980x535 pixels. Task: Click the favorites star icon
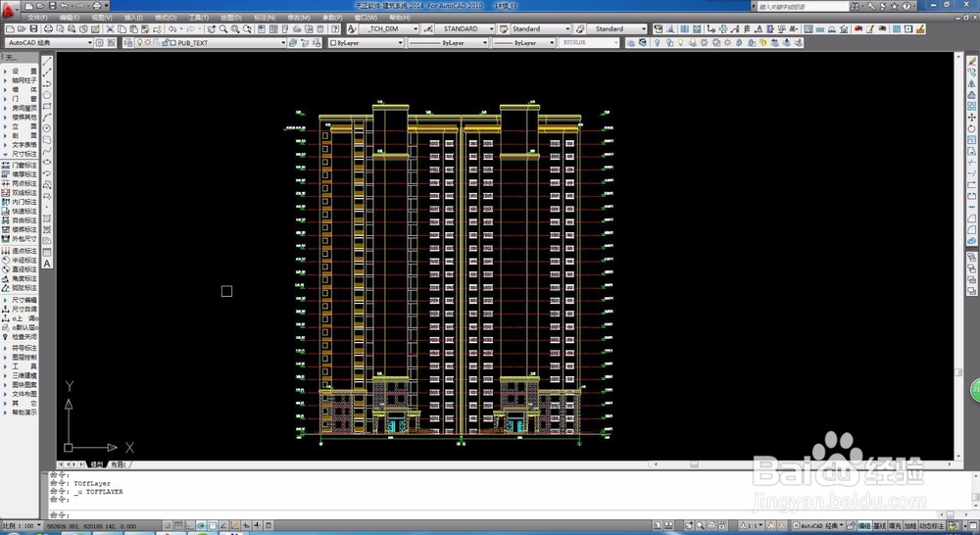click(x=894, y=6)
